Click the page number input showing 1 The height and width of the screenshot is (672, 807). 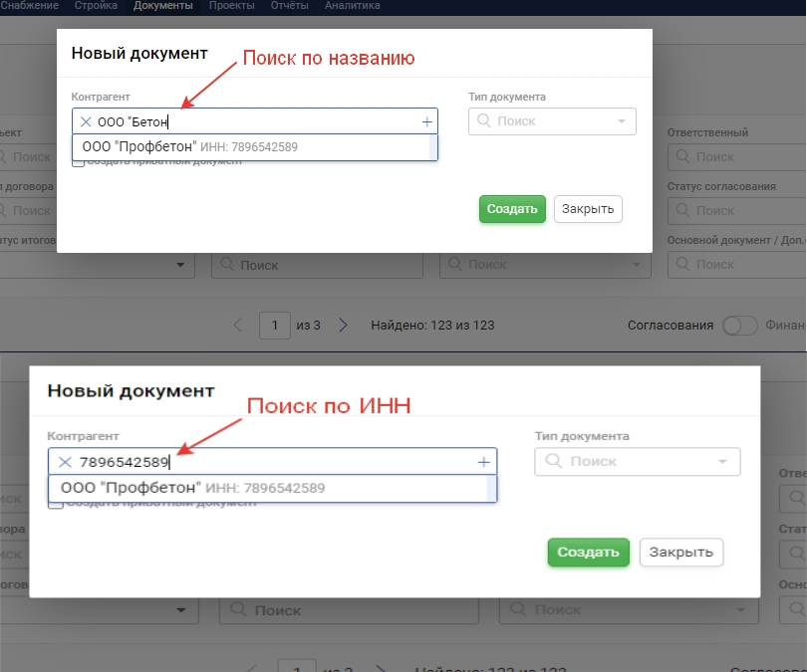click(274, 325)
